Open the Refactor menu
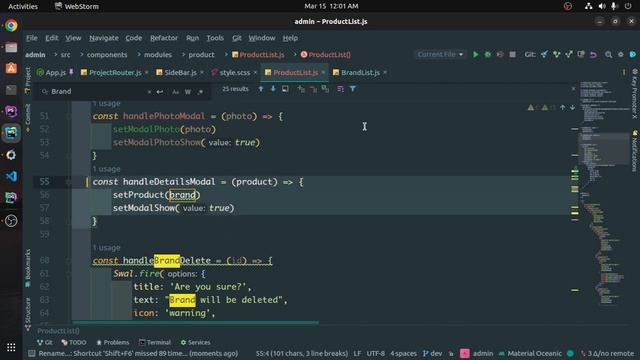The width and height of the screenshot is (640, 360). coord(164,38)
